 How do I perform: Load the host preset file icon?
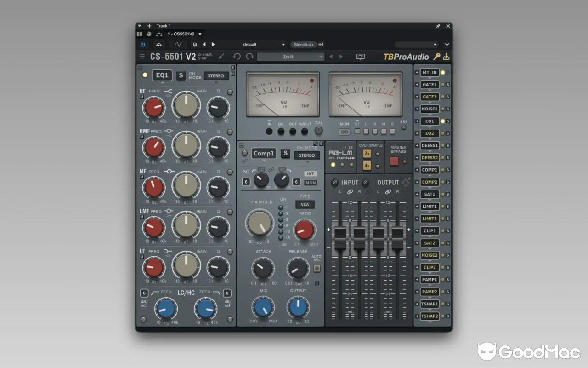tap(195, 45)
